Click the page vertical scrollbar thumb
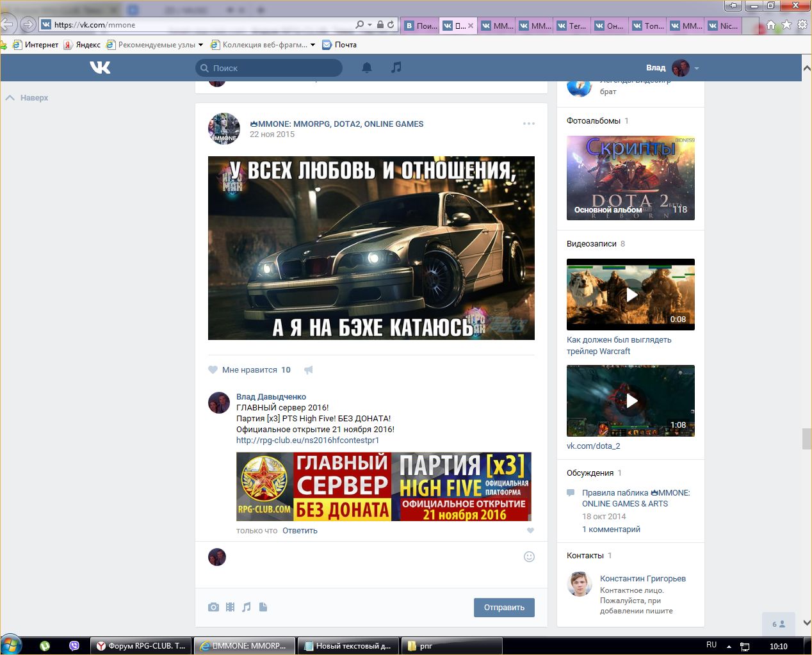 click(x=807, y=439)
